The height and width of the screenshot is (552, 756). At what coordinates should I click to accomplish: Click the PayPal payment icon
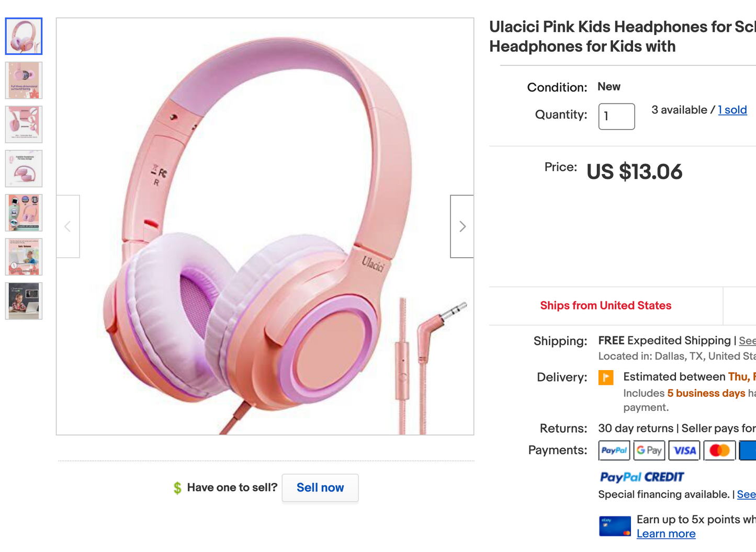point(614,450)
